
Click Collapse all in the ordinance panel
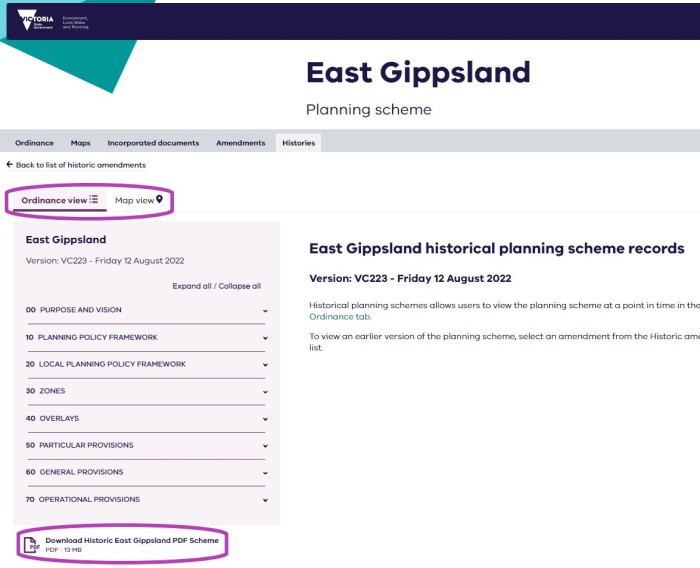[x=240, y=286]
